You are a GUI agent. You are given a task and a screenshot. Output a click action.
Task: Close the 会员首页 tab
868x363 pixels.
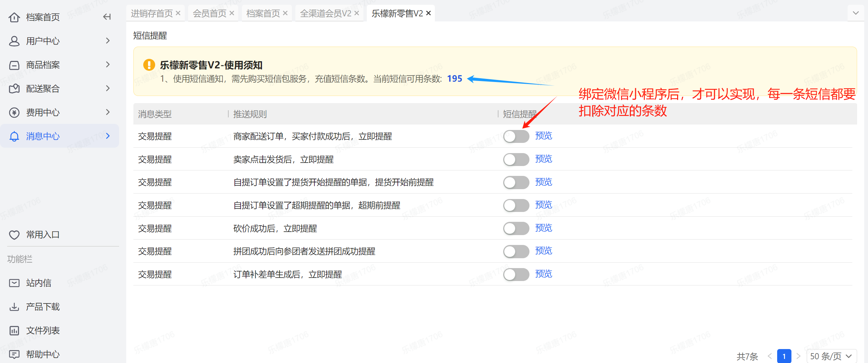pyautogui.click(x=232, y=13)
